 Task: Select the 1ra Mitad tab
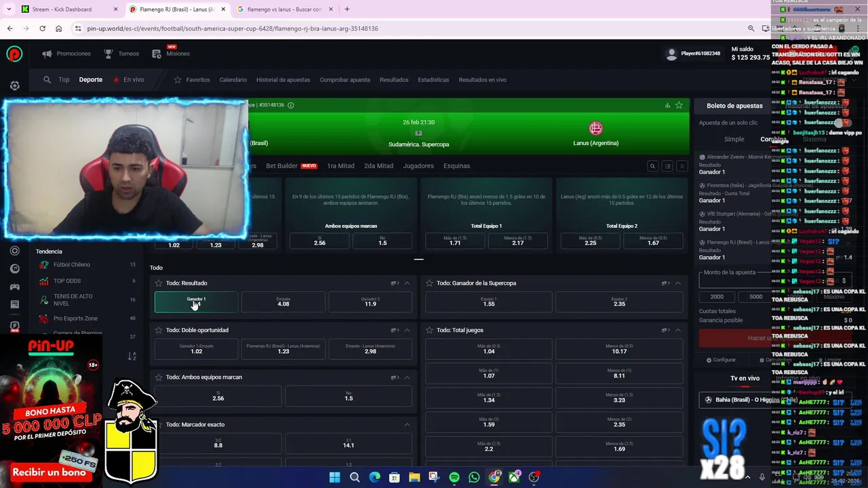coord(340,165)
